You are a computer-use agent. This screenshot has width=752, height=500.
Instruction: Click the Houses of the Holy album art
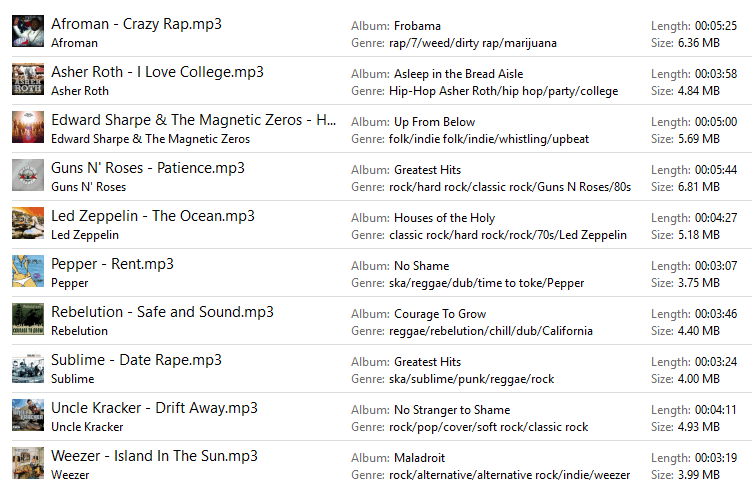[x=28, y=223]
